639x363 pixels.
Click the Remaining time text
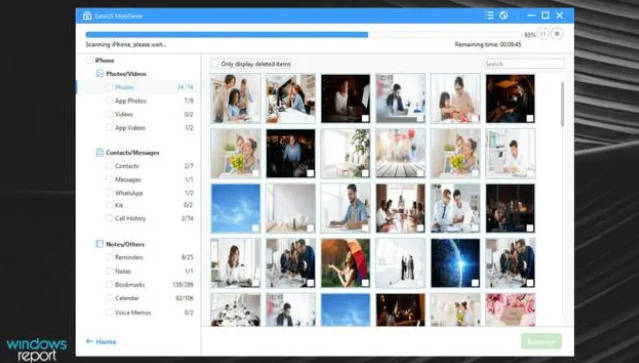(488, 44)
